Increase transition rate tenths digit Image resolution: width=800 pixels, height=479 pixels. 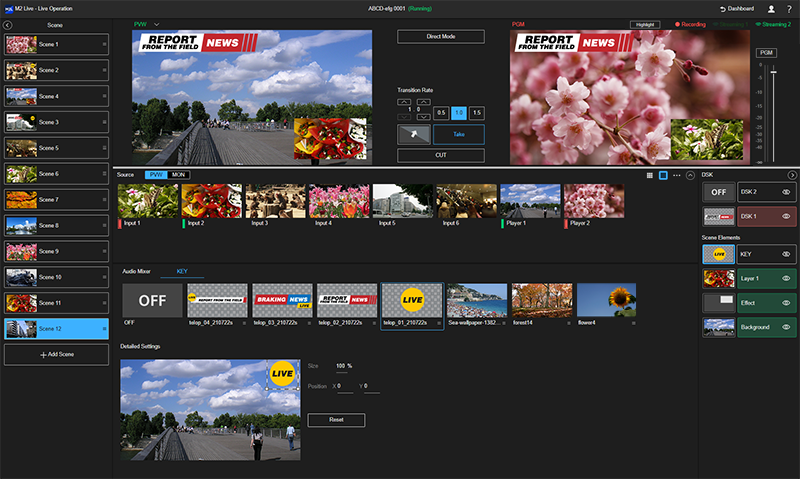[x=423, y=102]
